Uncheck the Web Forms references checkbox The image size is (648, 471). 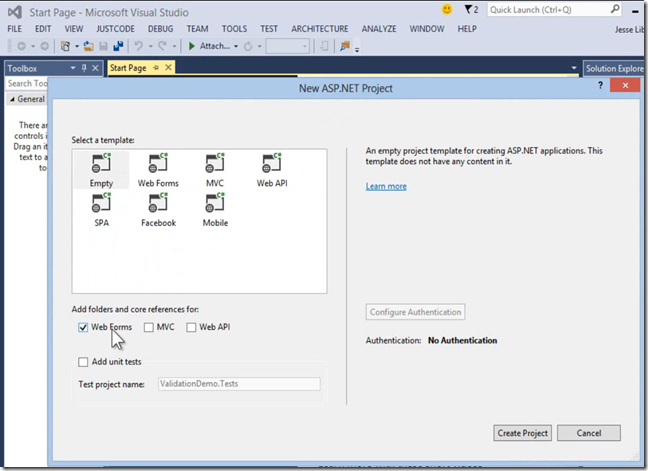83,328
